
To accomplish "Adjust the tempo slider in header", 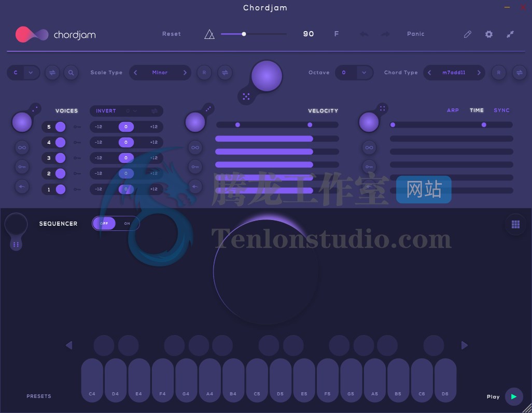I will pyautogui.click(x=254, y=34).
